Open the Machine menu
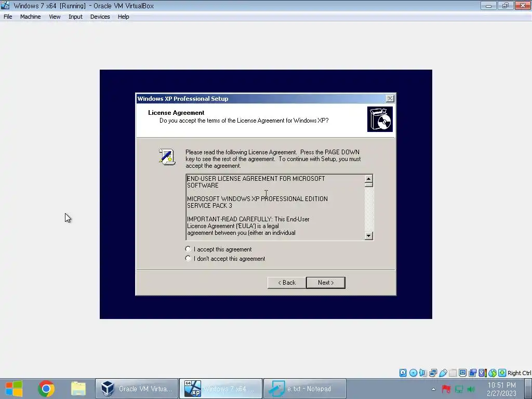Image resolution: width=532 pixels, height=399 pixels. 30,17
